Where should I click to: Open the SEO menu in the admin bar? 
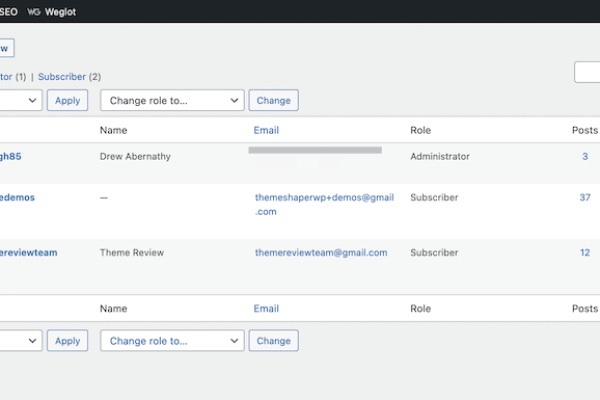8,11
